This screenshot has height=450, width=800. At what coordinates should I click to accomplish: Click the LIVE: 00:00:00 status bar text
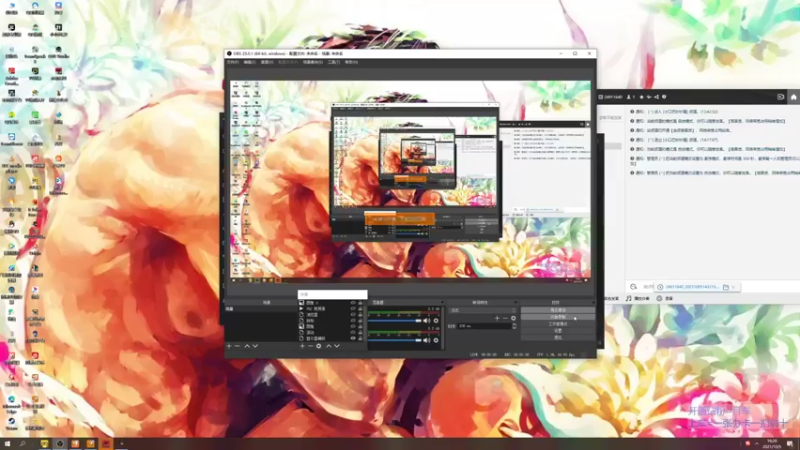point(483,355)
